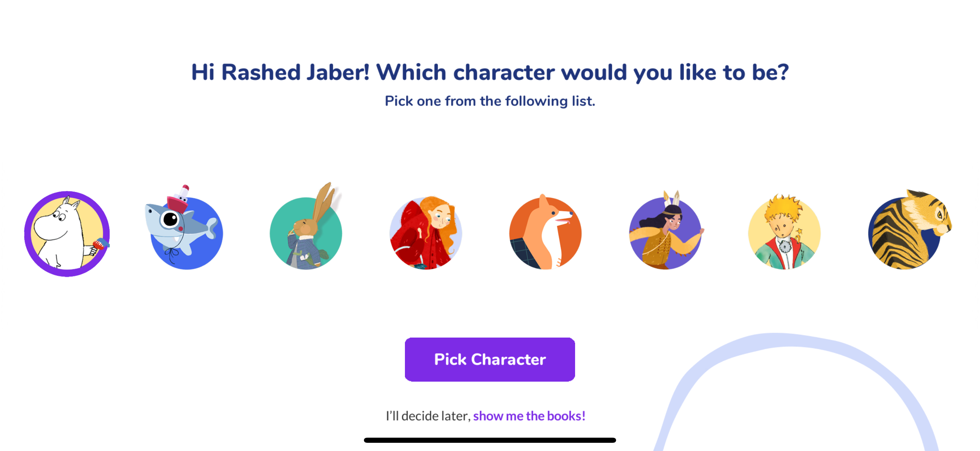
Task: Select the red-hooded girl character
Action: tap(426, 233)
